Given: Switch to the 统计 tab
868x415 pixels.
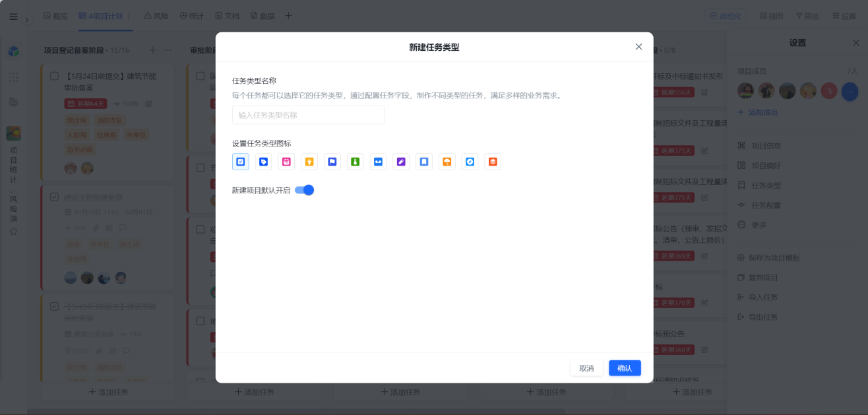Looking at the screenshot, I should tap(192, 16).
